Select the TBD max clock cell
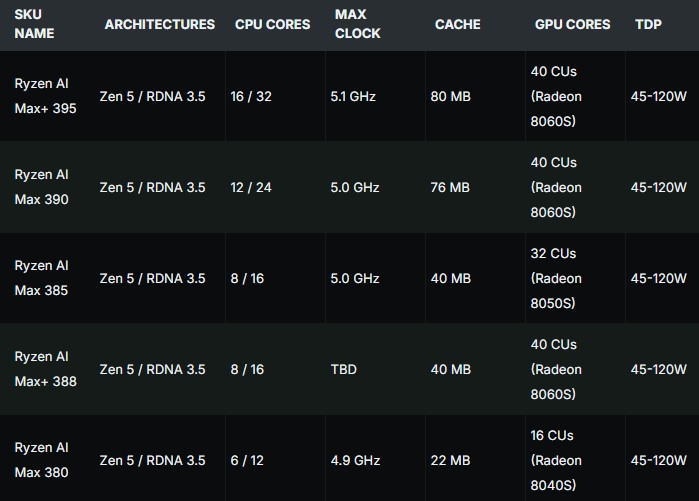This screenshot has height=501, width=699. [343, 369]
